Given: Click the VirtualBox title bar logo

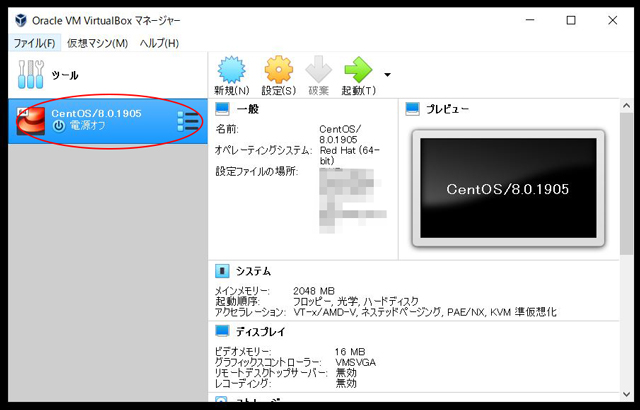Looking at the screenshot, I should 21,20.
